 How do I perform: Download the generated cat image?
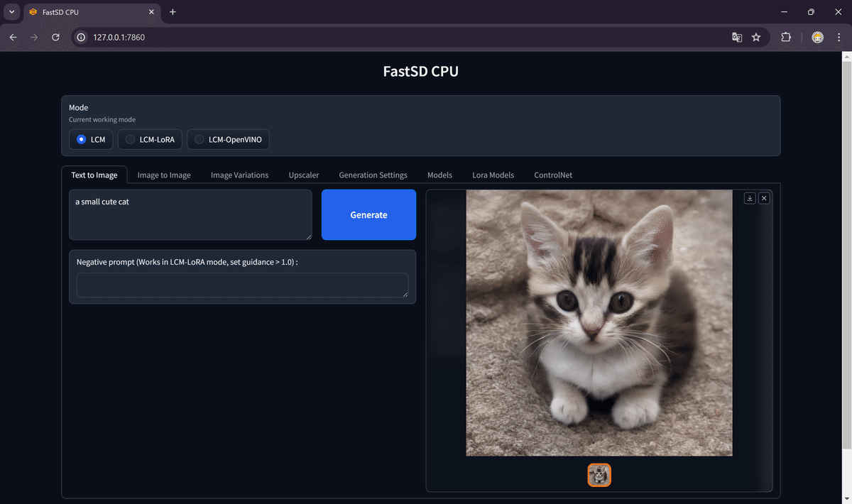click(x=750, y=198)
